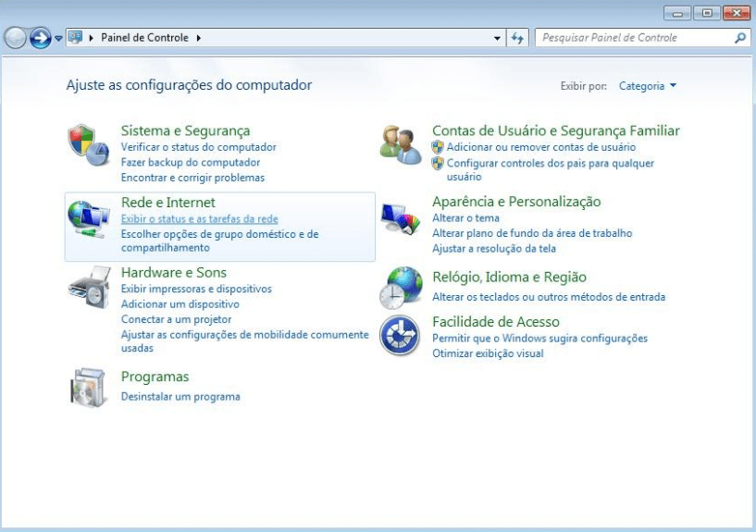756x532 pixels.
Task: Click Otimizar exibição visual
Action: pyautogui.click(x=488, y=353)
